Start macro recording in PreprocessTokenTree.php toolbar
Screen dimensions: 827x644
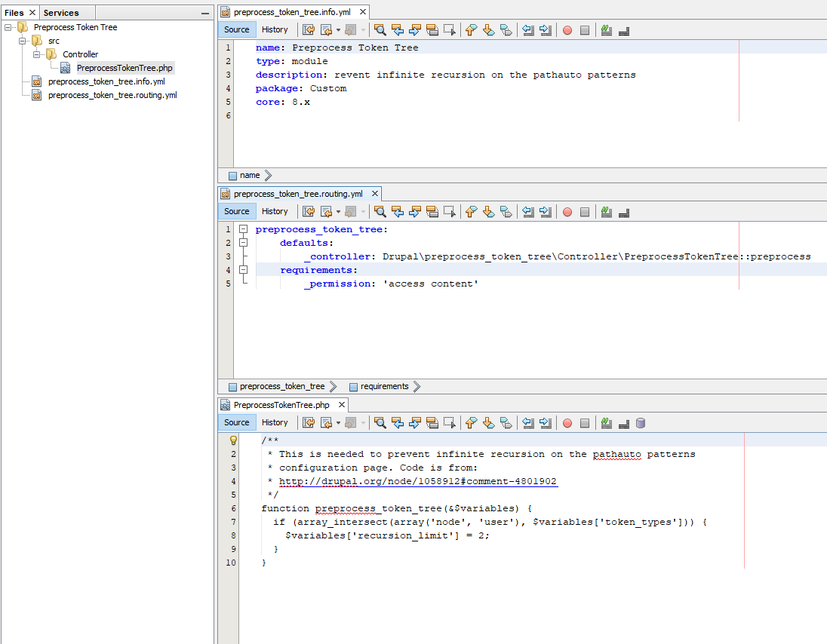pyautogui.click(x=567, y=423)
